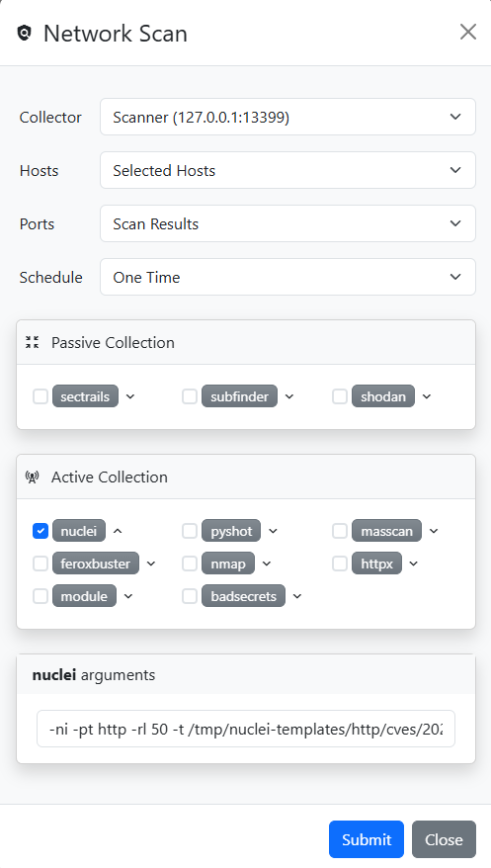Viewport: 491px width, 868px height.
Task: Open the Ports dropdown showing Scan Results
Action: tap(287, 223)
